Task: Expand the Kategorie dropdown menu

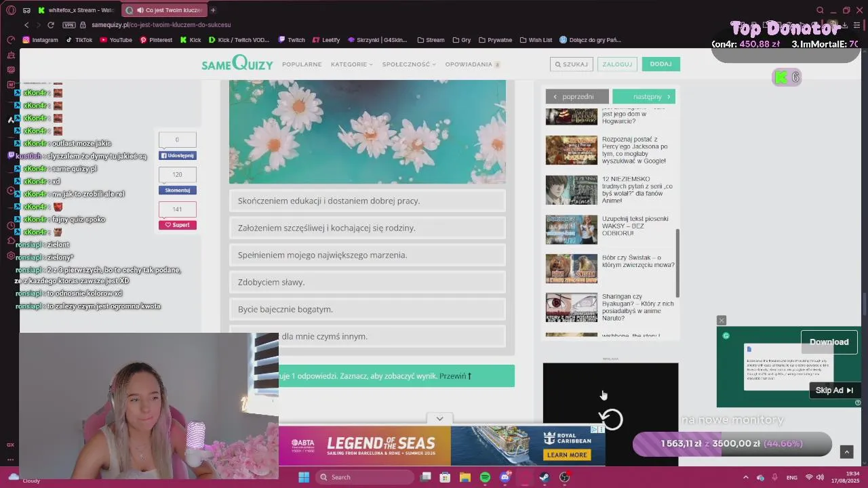Action: [351, 64]
